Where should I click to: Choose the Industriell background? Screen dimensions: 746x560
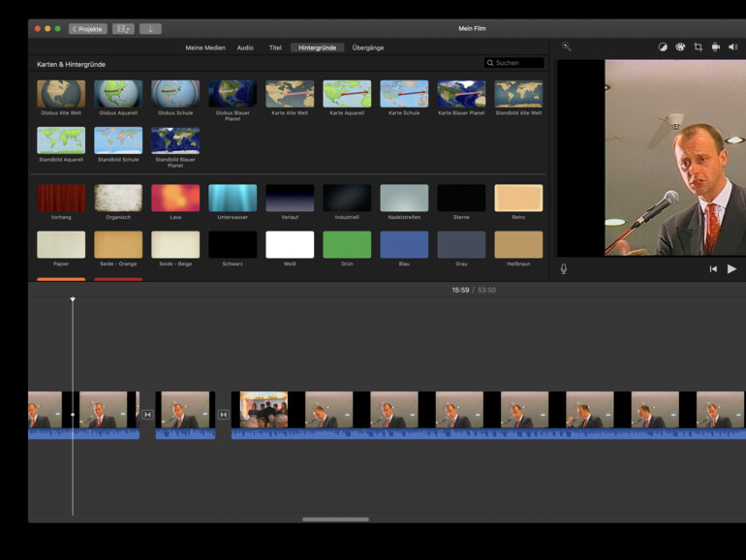[347, 198]
